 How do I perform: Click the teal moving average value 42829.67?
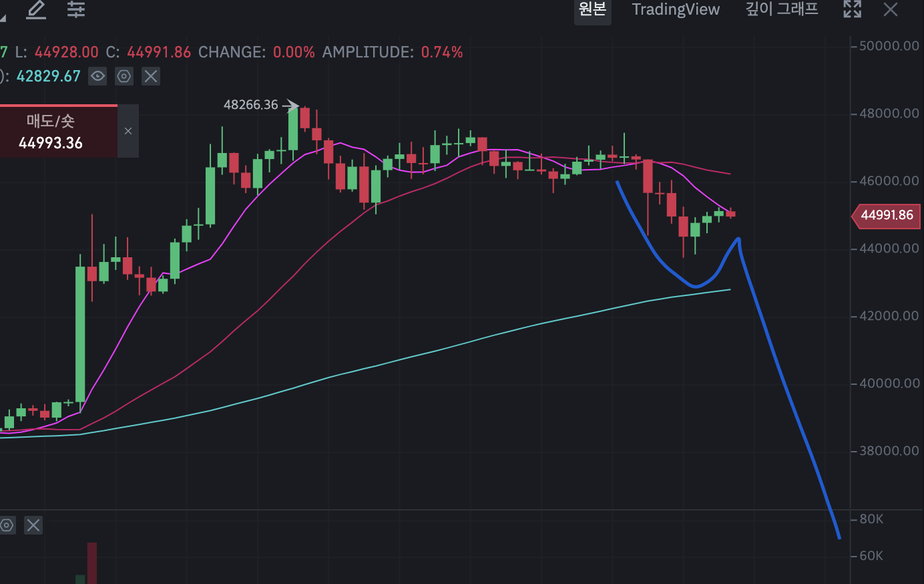[48, 76]
